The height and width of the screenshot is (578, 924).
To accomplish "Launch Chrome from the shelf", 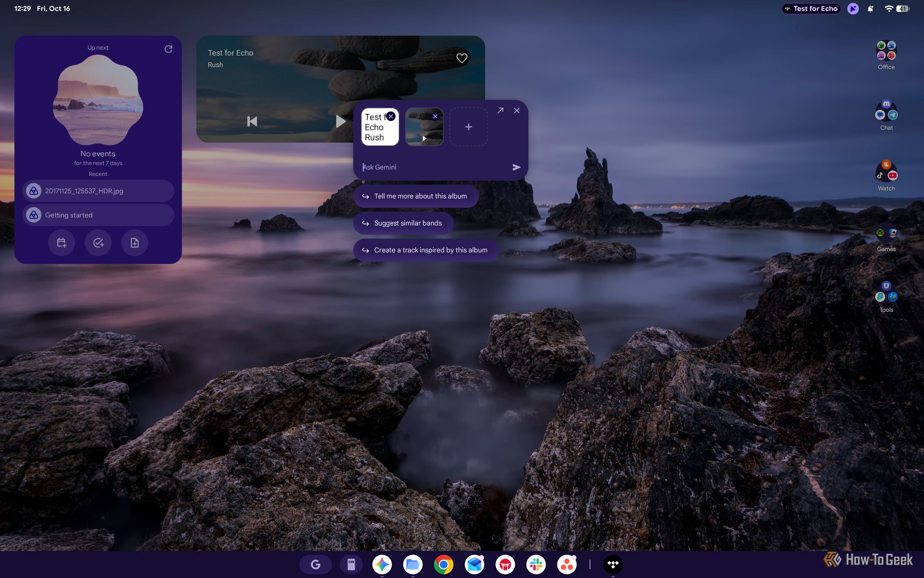I will click(444, 564).
